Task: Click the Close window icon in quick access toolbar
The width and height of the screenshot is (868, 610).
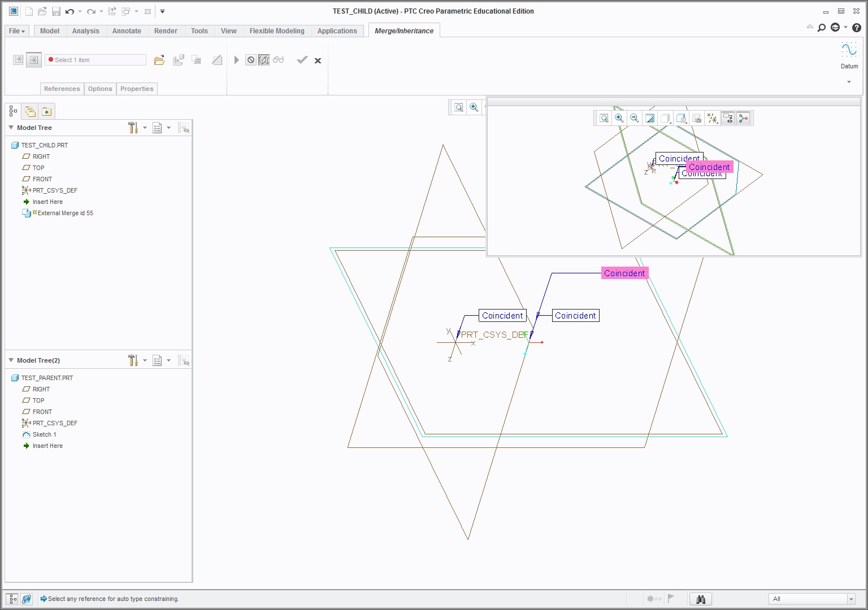Action: (147, 11)
